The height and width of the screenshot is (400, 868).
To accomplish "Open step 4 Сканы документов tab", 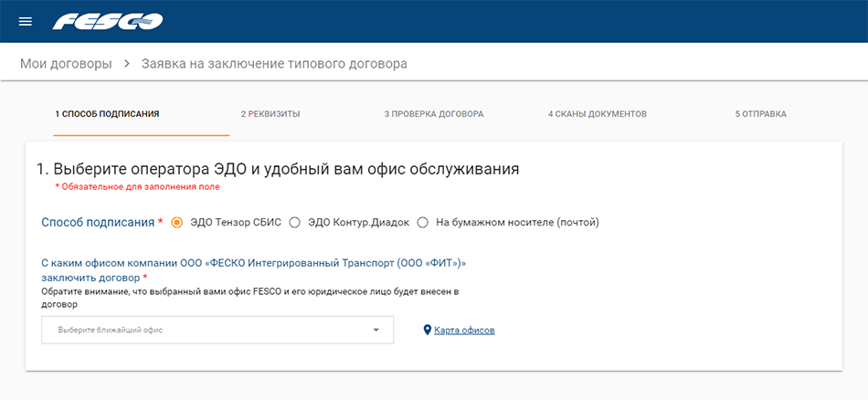I will (x=598, y=114).
